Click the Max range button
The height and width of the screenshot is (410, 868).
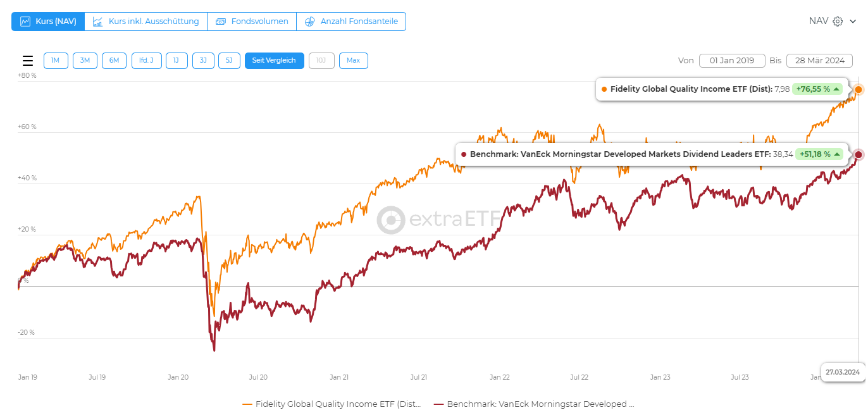coord(353,61)
